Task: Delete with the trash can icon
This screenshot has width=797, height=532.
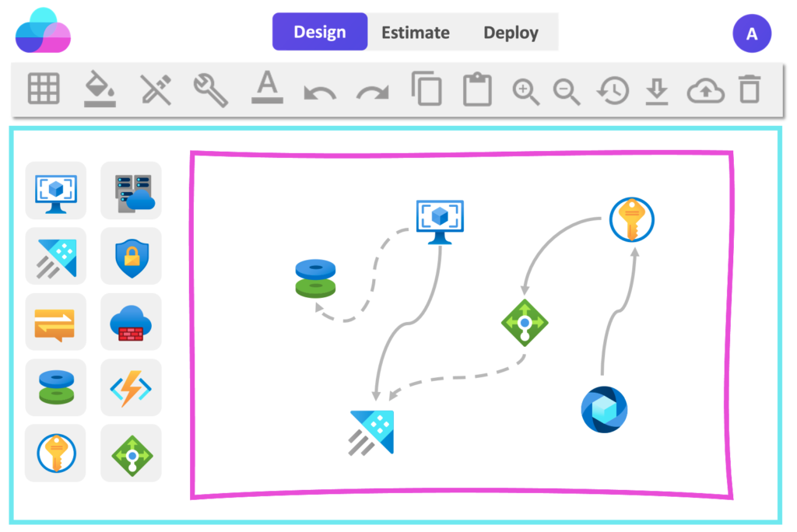Action: (x=750, y=89)
